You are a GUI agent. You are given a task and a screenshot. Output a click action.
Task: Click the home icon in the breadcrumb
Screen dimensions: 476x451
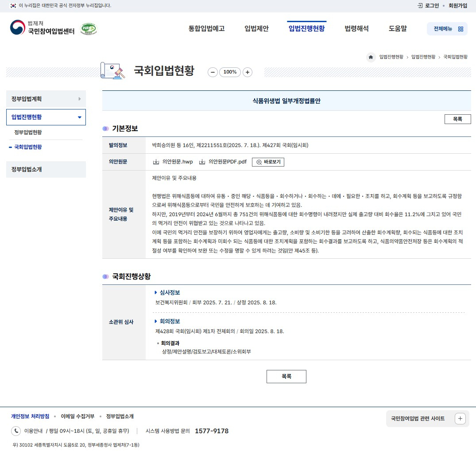pyautogui.click(x=371, y=57)
